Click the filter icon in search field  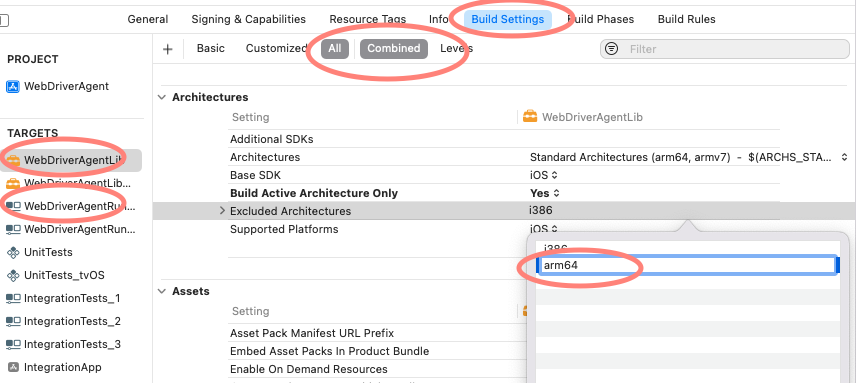[612, 49]
